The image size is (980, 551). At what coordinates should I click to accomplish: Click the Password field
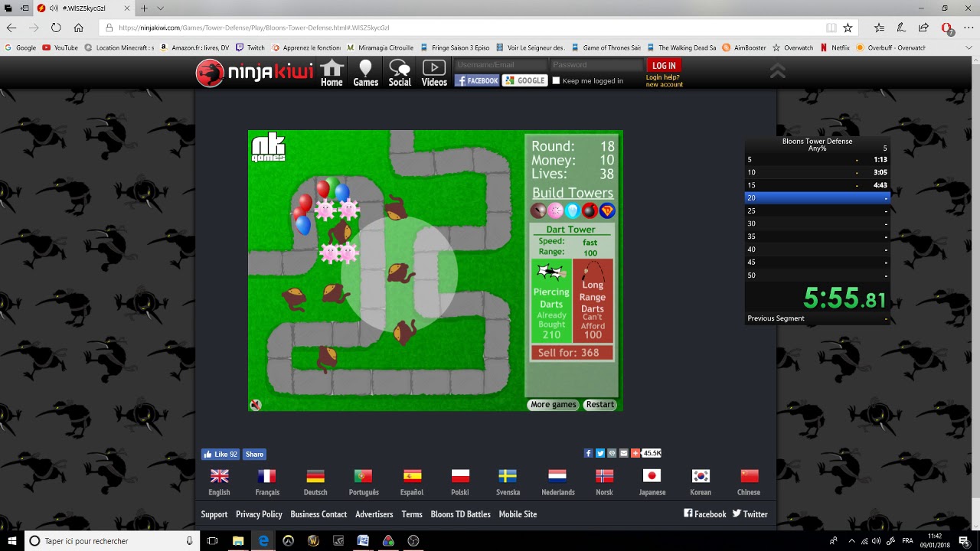[596, 65]
